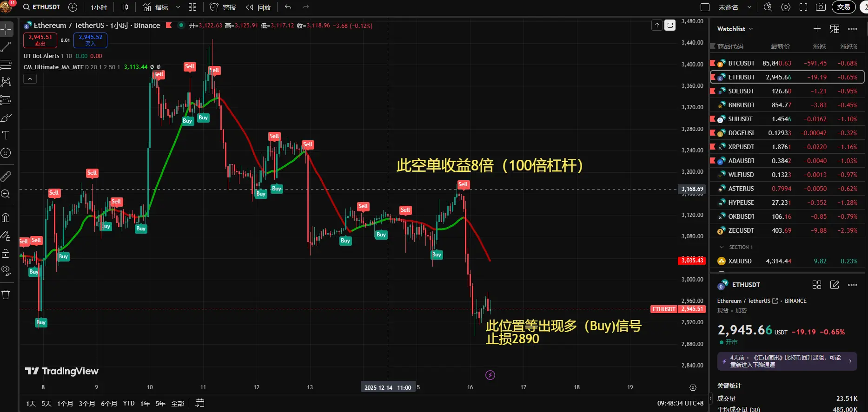Open the price scale settings circle icon
Screen dimensions: 868x412
(x=693, y=387)
